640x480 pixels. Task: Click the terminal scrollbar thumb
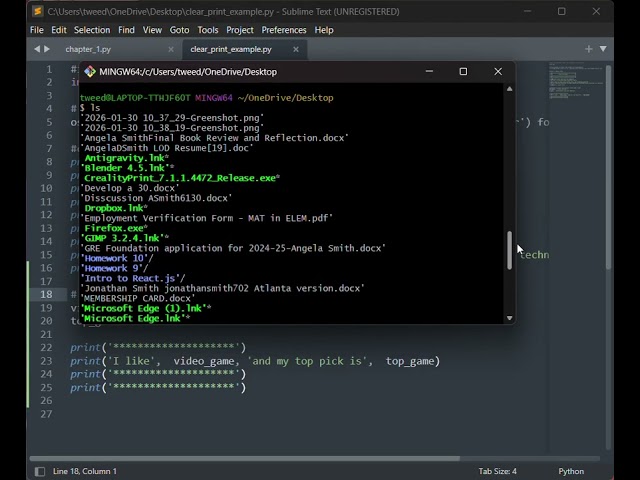click(509, 250)
